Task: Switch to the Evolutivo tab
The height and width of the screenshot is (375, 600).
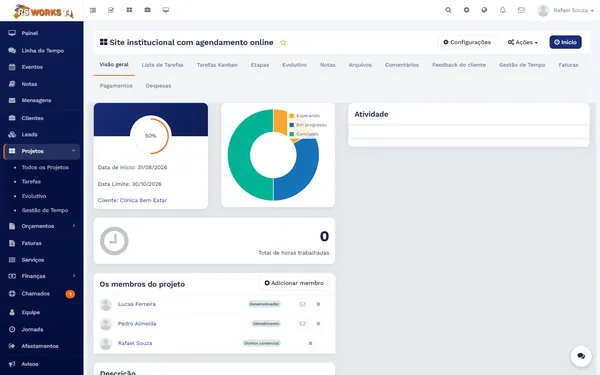Action: click(295, 65)
